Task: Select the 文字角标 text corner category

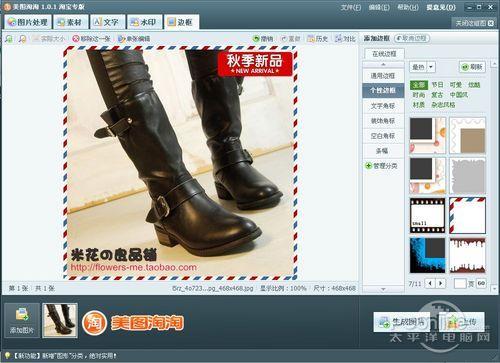Action: pos(383,106)
